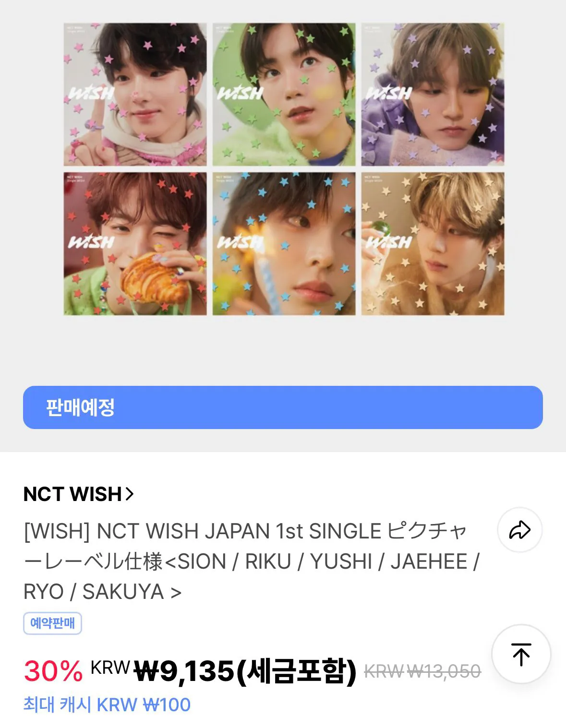566x728 pixels.
Task: Tap the 예약판매 pre-order badge
Action: [x=52, y=623]
